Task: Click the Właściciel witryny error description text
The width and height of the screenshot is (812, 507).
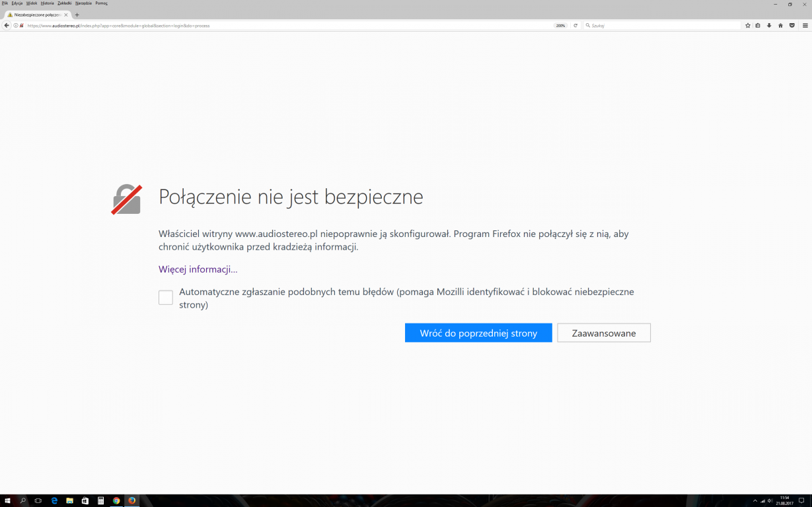Action: tap(394, 240)
